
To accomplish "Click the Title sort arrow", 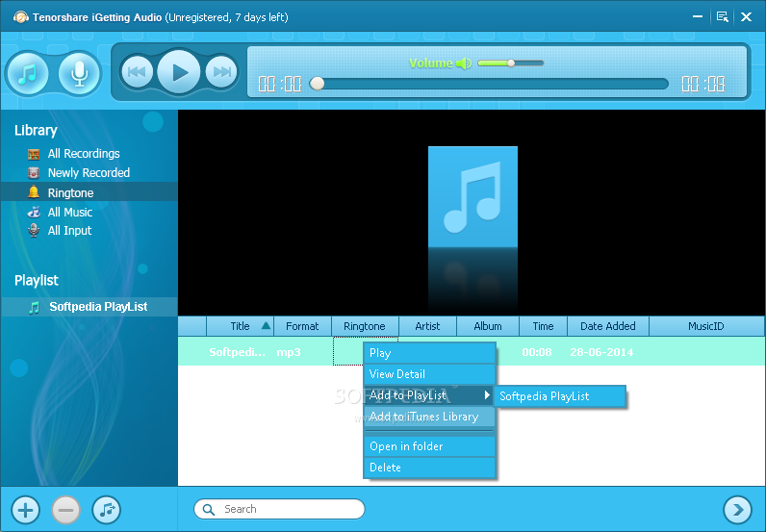I will [266, 326].
